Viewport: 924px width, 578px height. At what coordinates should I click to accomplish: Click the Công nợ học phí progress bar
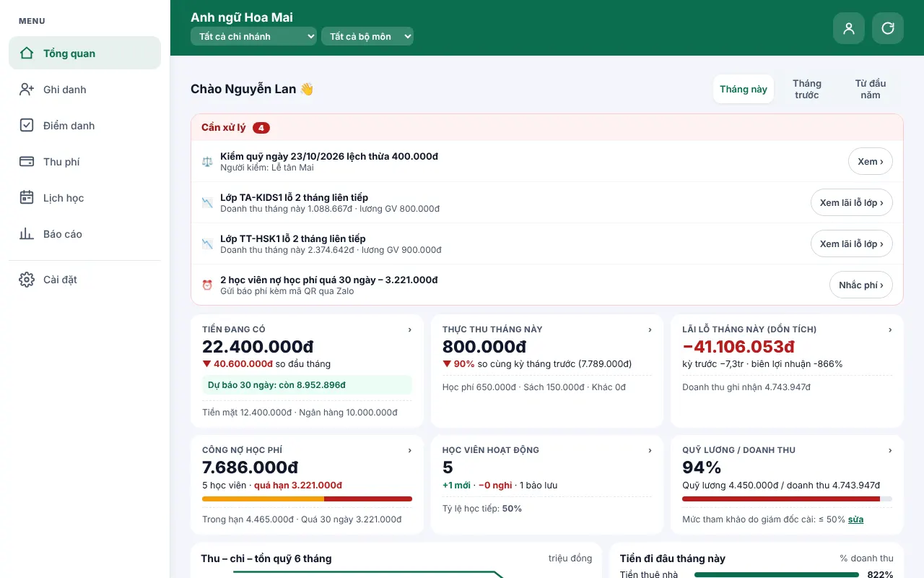click(307, 499)
